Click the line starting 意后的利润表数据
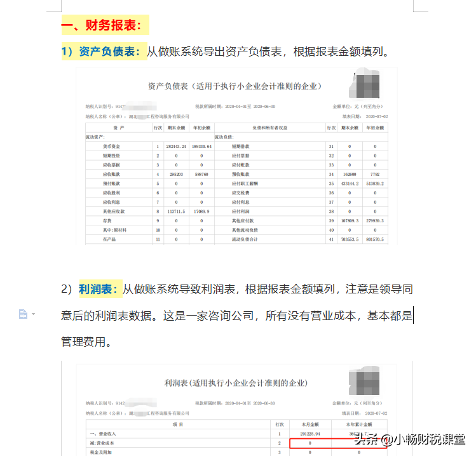 click(x=237, y=316)
